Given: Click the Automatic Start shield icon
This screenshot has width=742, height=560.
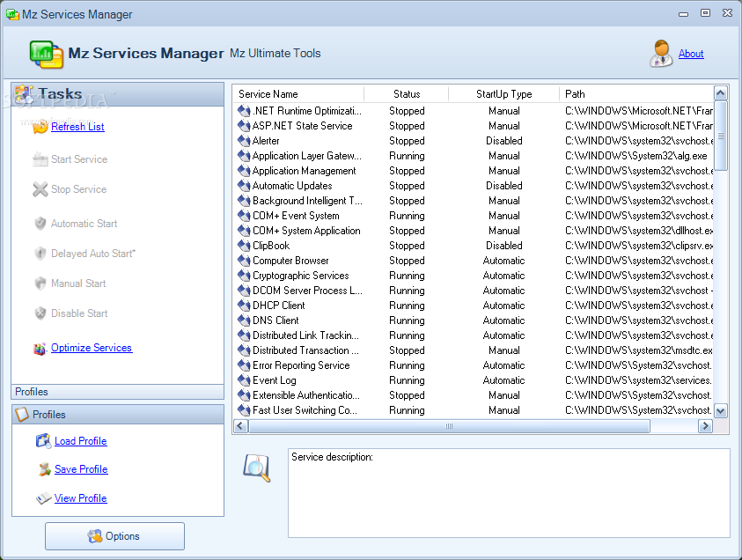Looking at the screenshot, I should (40, 224).
